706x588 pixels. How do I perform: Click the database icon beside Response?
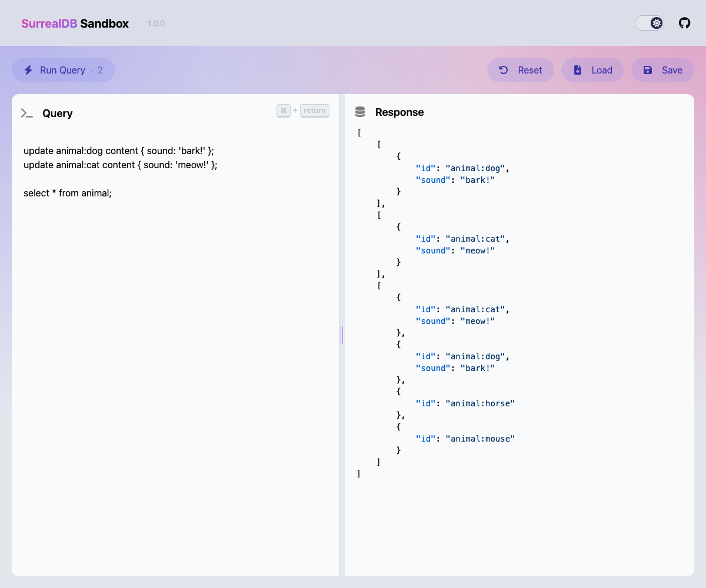tap(360, 112)
